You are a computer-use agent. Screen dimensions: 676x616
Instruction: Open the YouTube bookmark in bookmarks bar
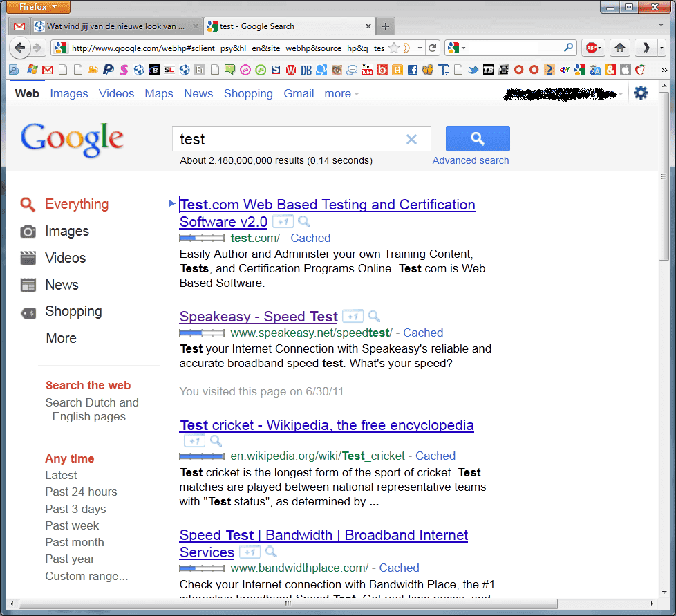tap(366, 70)
